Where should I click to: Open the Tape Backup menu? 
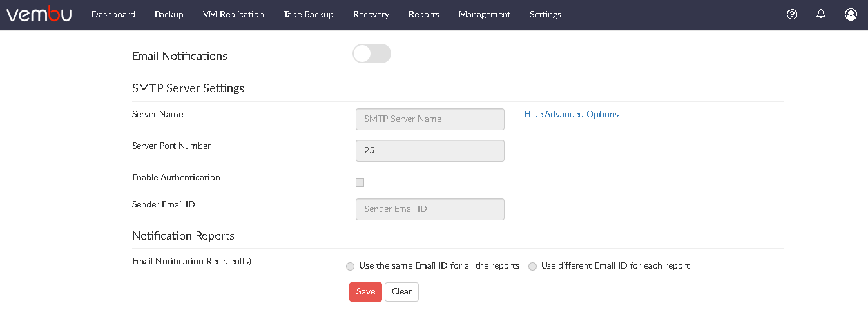[x=309, y=14]
